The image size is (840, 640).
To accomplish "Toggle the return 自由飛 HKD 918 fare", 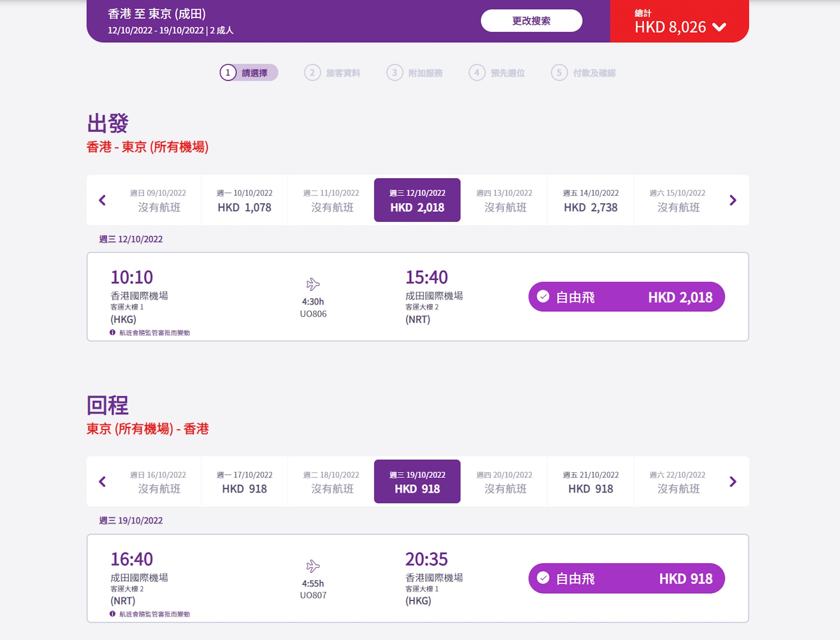I will tap(626, 578).
